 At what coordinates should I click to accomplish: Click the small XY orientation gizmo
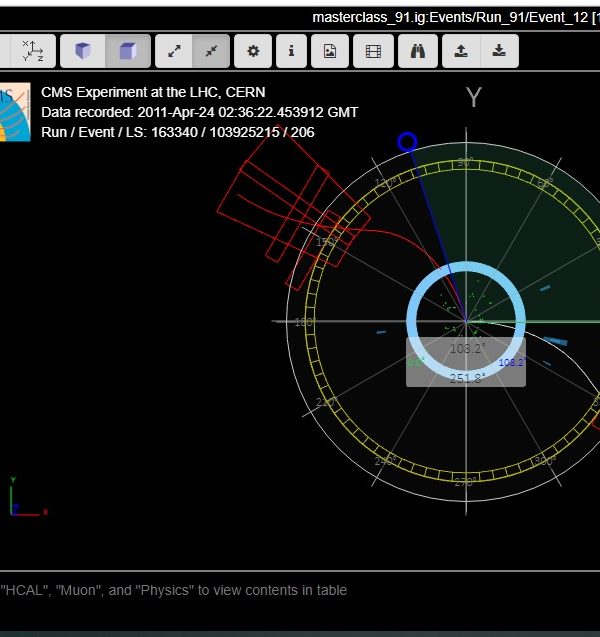pos(24,500)
